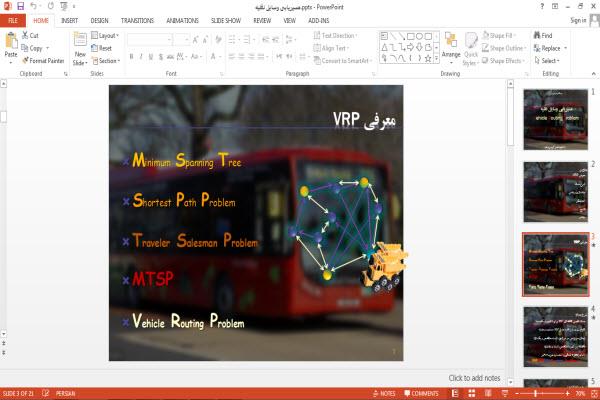Decrease font size with the small A
Image resolution: width=600 pixels, height=400 pixels.
click(205, 39)
